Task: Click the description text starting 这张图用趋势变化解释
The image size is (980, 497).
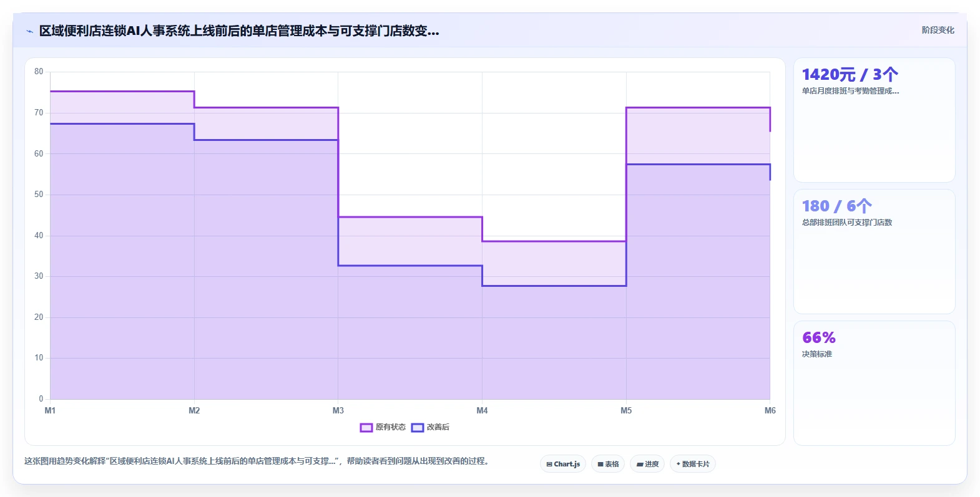Action: (x=257, y=461)
